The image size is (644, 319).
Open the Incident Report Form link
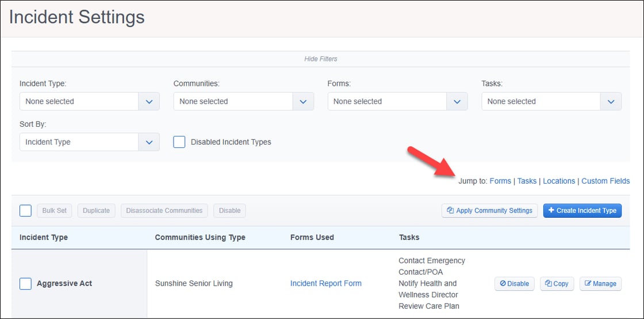[x=326, y=283]
